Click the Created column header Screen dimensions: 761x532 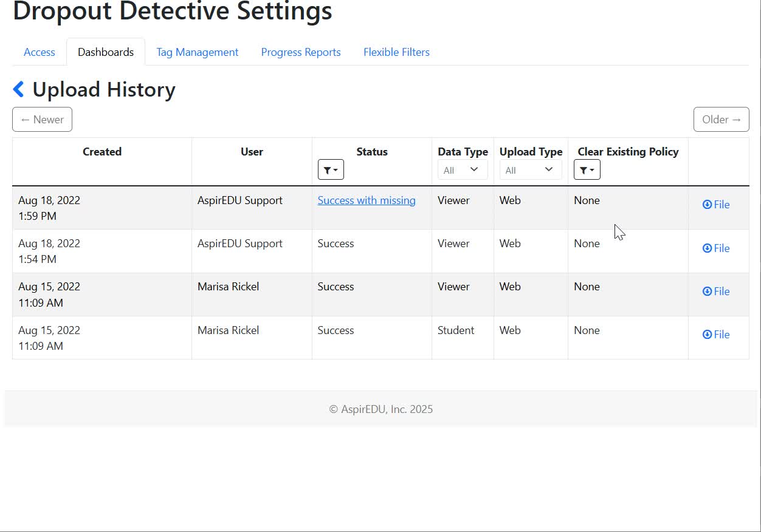click(102, 152)
